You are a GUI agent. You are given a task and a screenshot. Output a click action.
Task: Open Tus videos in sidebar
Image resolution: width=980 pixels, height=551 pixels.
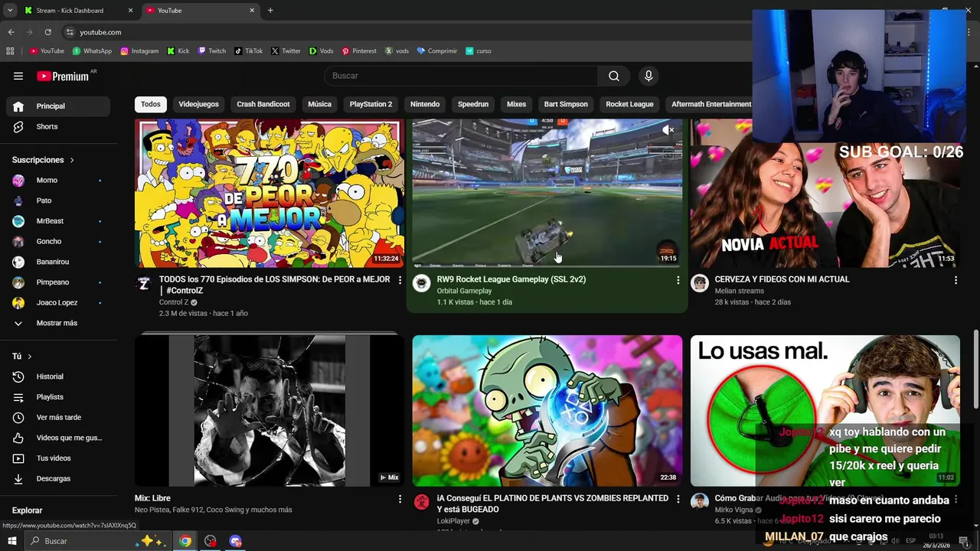58,458
